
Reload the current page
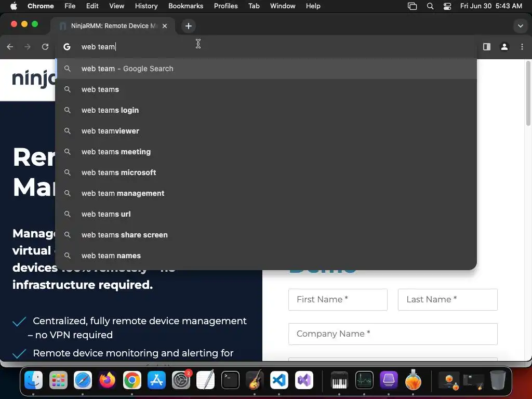45,47
